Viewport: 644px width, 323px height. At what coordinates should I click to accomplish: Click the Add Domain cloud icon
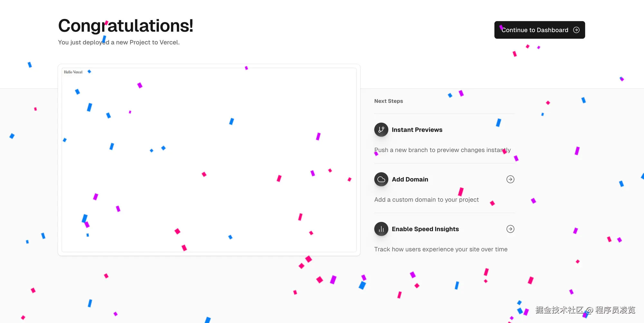(381, 179)
